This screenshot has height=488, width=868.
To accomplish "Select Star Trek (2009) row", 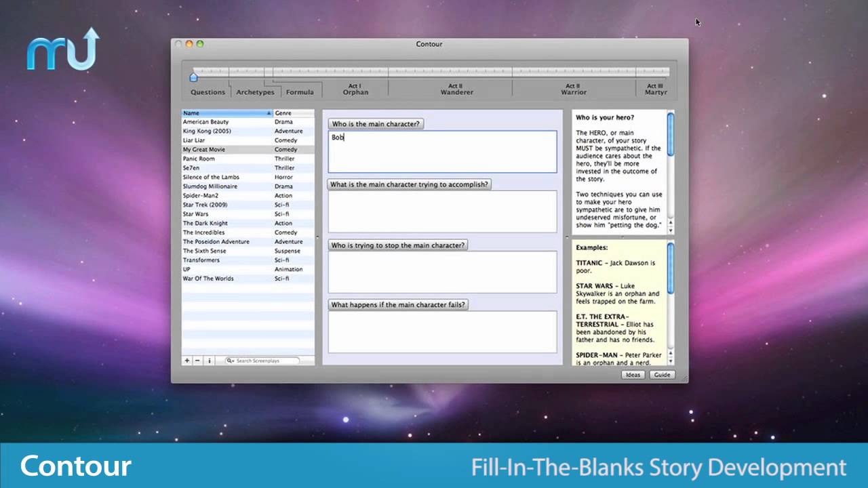I will 248,205.
